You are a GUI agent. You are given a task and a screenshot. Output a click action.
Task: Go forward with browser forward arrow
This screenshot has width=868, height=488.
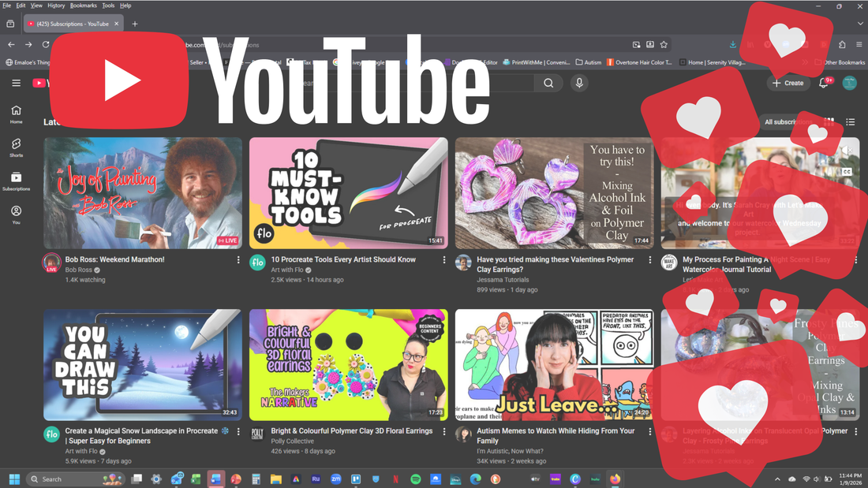tap(28, 45)
